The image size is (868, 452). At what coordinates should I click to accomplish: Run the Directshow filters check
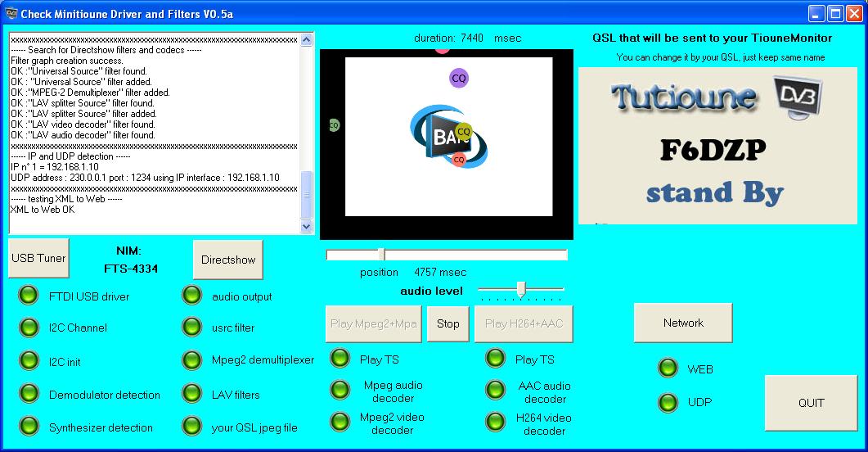pyautogui.click(x=228, y=260)
